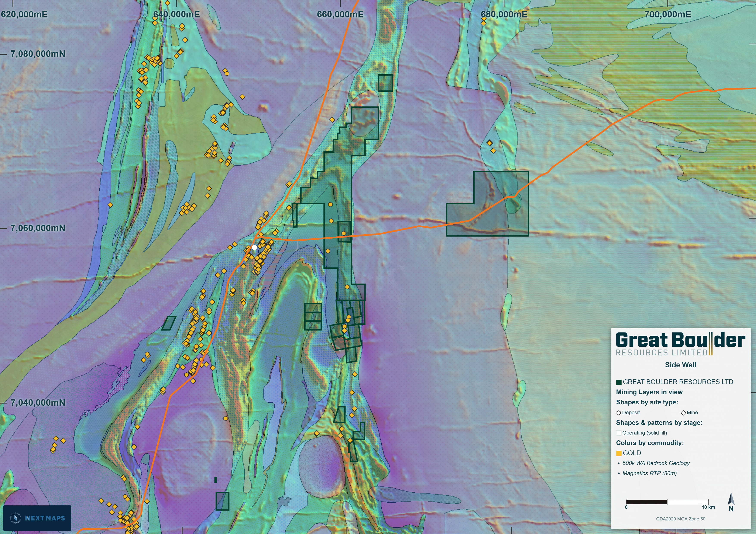Click the 620,000mE easting label
This screenshot has height=534, width=756.
point(24,14)
